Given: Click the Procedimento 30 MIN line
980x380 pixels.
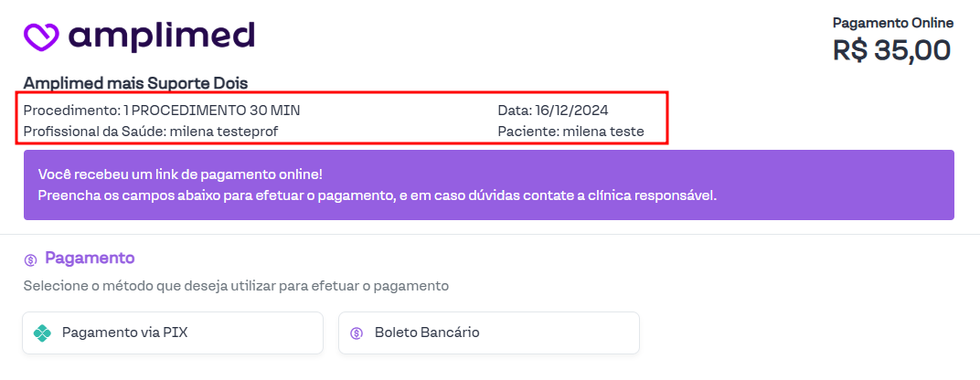Looking at the screenshot, I should click(x=162, y=111).
